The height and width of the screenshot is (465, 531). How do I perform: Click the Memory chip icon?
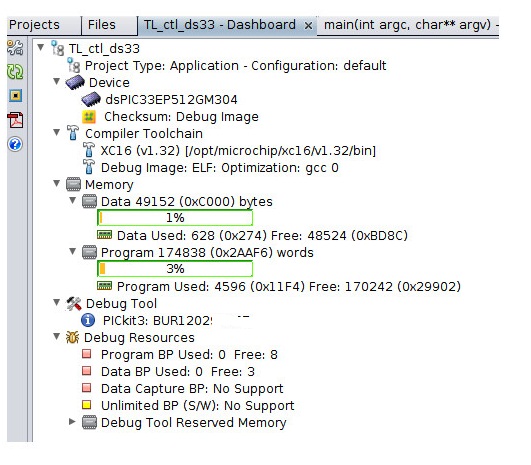(73, 184)
